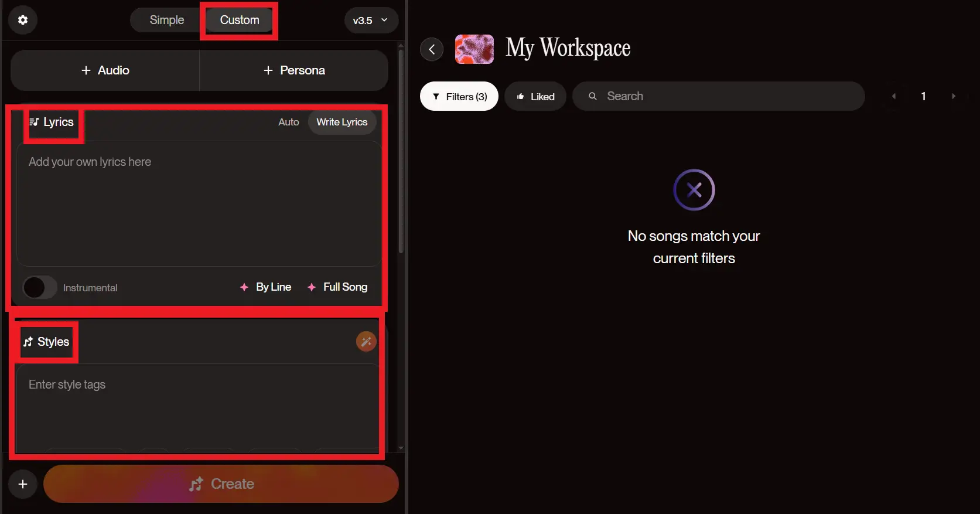
Task: Select the Write Lyrics mode
Action: [x=342, y=122]
